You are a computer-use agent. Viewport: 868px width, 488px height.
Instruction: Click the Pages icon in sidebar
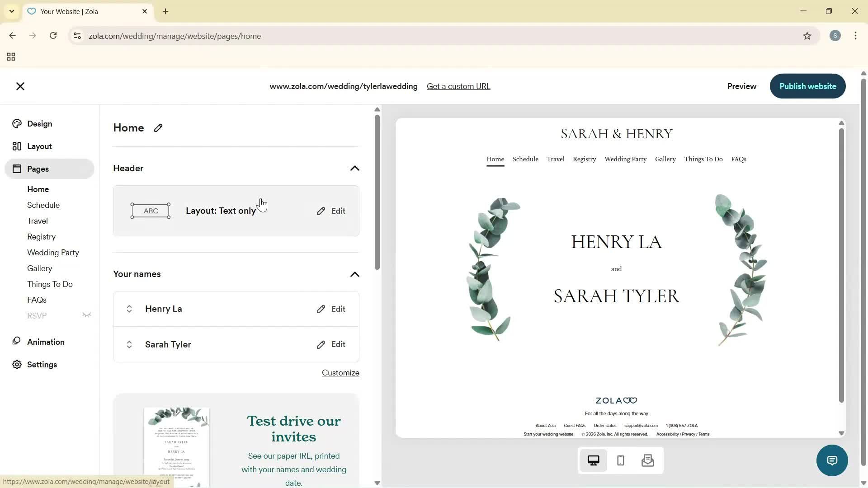[17, 169]
